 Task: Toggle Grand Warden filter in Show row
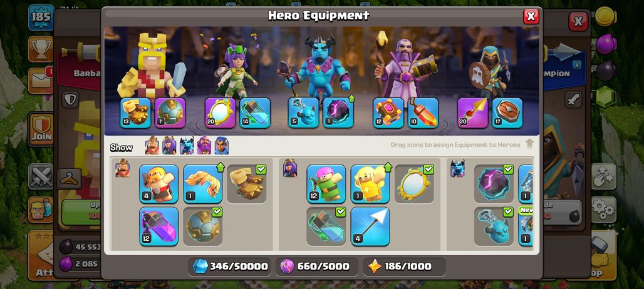[x=204, y=146]
